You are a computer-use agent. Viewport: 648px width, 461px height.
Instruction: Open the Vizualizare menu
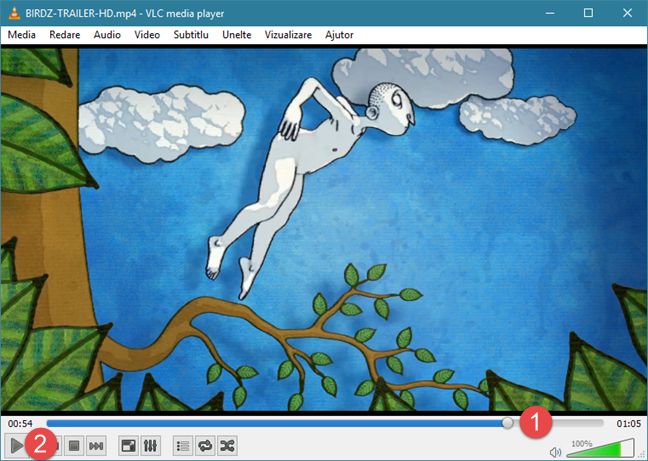pyautogui.click(x=288, y=35)
